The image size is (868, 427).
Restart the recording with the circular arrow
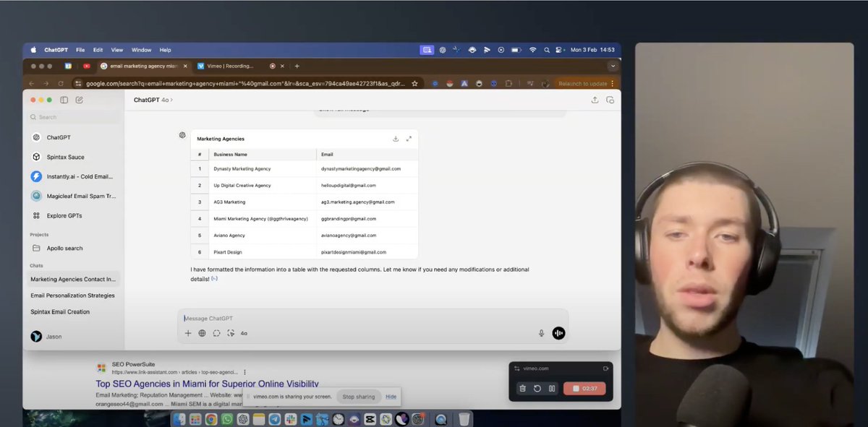pos(537,388)
